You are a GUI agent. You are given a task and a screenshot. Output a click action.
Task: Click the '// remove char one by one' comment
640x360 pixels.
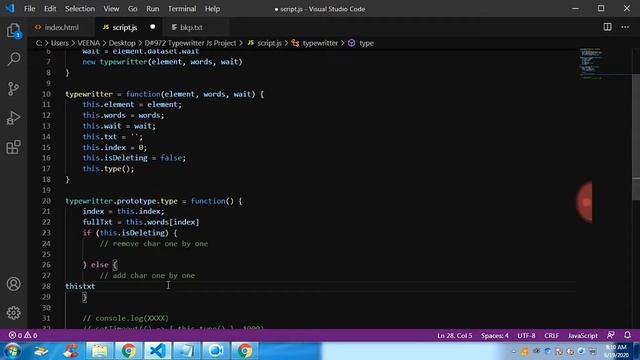point(154,244)
